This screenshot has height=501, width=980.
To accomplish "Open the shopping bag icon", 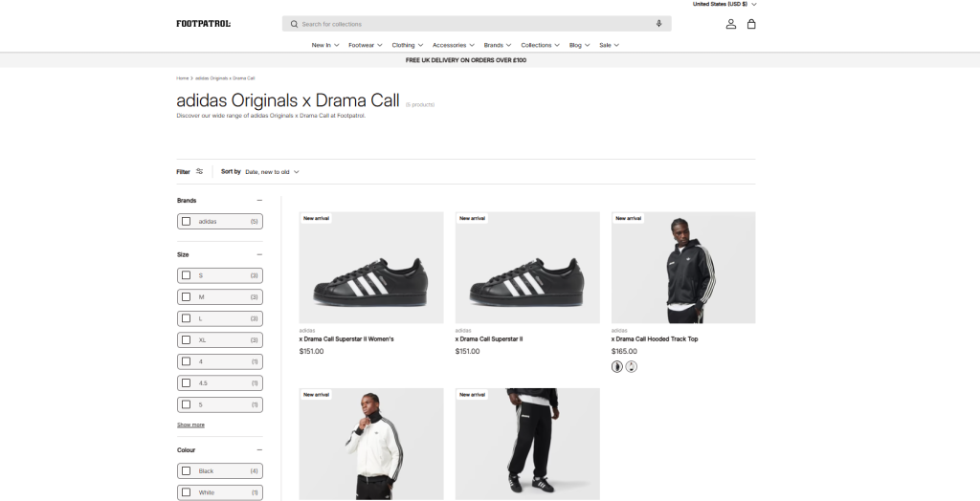I will 751,24.
